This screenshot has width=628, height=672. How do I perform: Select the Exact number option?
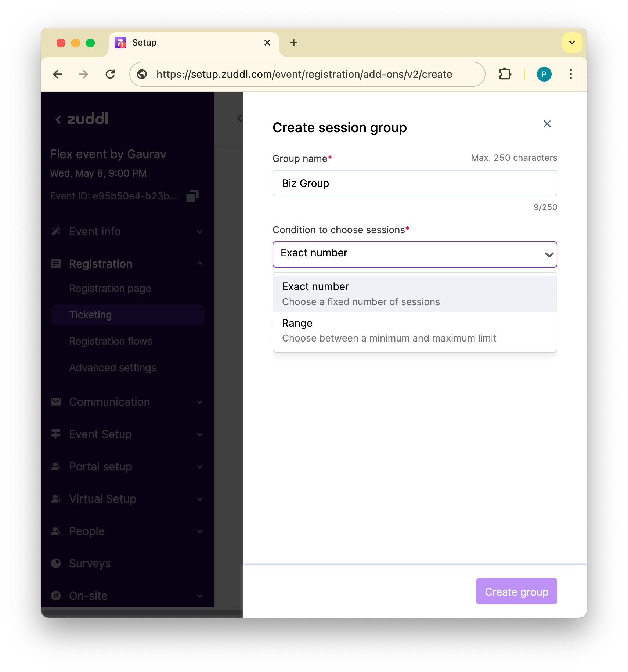point(415,294)
